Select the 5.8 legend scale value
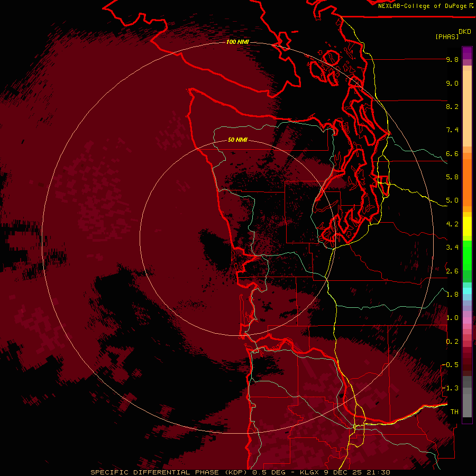476x476 pixels. point(452,177)
